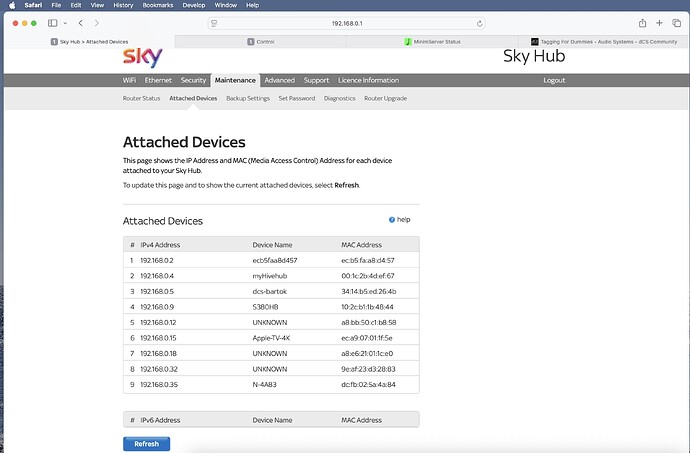The height and width of the screenshot is (453, 690).
Task: Open the Attached Devices subpage link
Action: (193, 98)
